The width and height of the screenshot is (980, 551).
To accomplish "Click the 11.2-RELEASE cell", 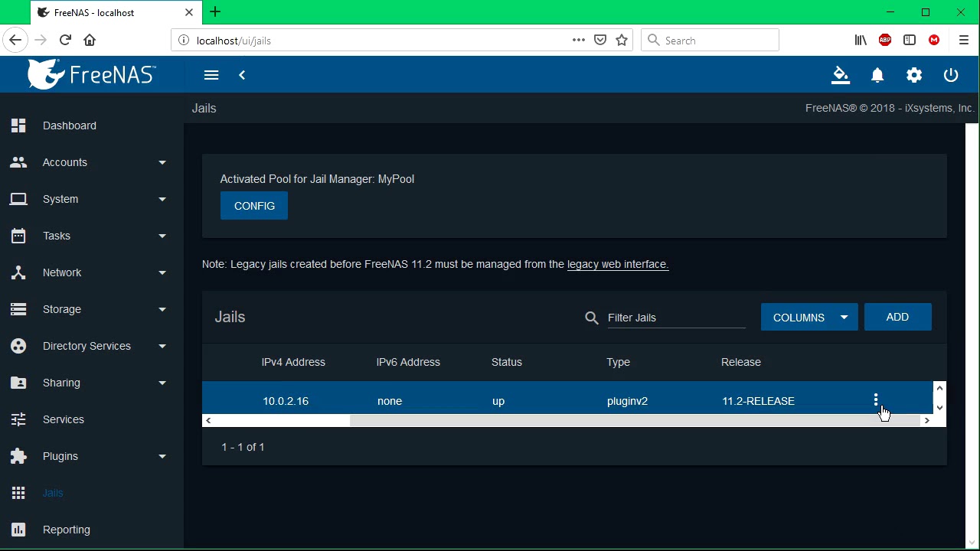I will point(758,401).
